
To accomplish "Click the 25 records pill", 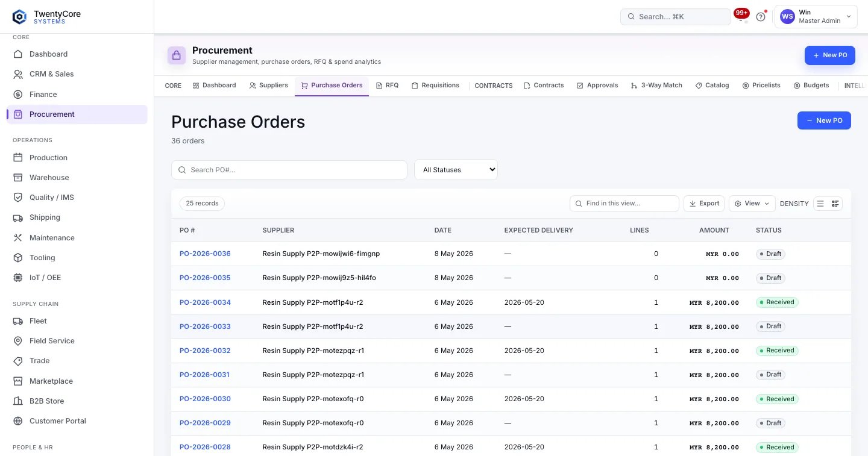I will point(202,204).
